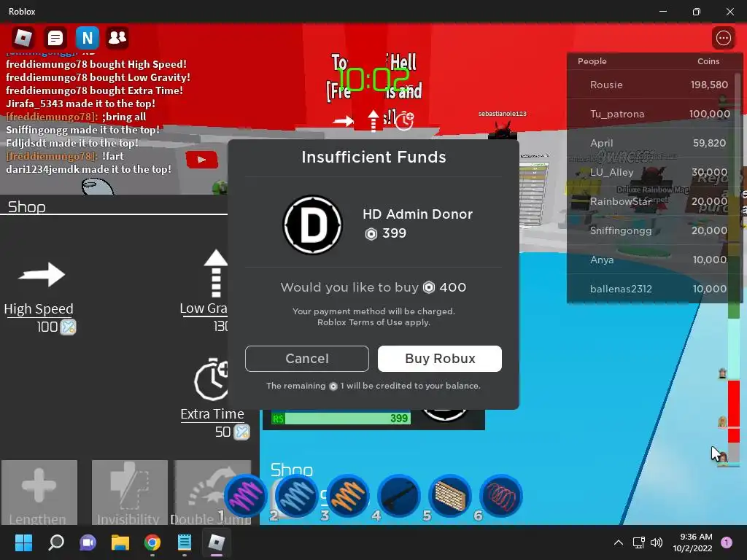Click the coin icon beside Extra Time 50
The image size is (747, 560).
click(241, 432)
